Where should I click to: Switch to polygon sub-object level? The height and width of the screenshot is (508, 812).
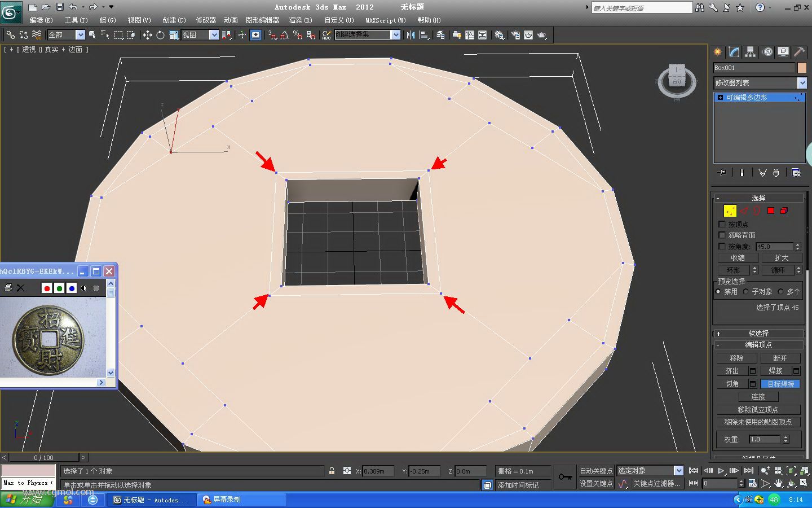[770, 211]
